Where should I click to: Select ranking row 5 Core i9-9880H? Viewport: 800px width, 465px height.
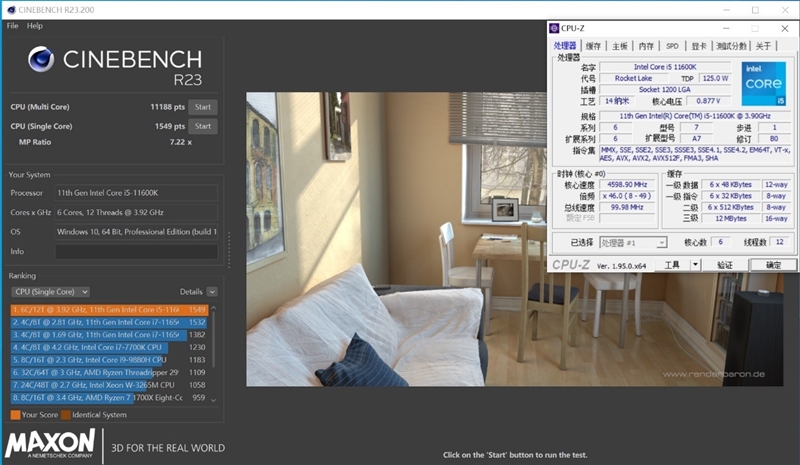(109, 360)
